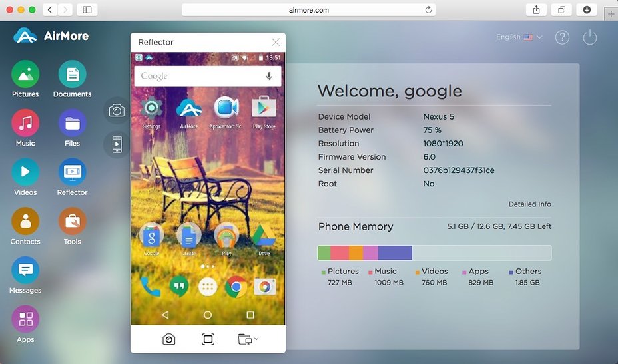The image size is (618, 364).
Task: Take a screenshot from Reflector bottom bar
Action: coord(168,339)
